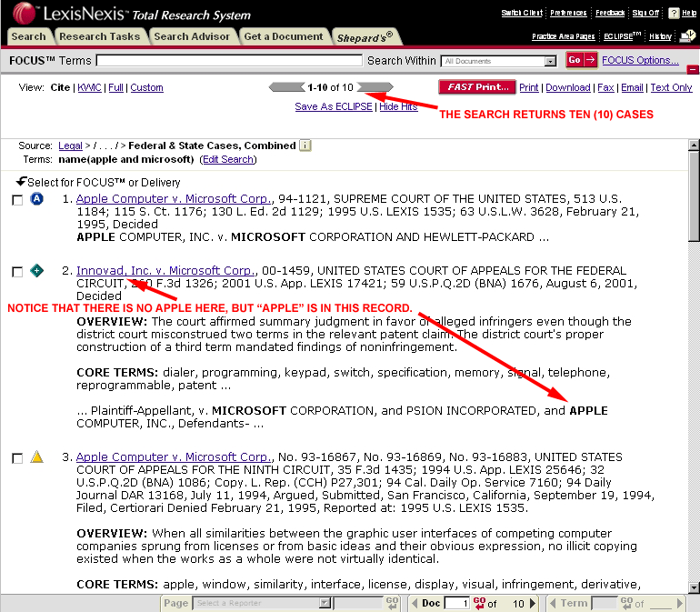Click the Text Only link
Screen dimensions: 700x612
(671, 87)
